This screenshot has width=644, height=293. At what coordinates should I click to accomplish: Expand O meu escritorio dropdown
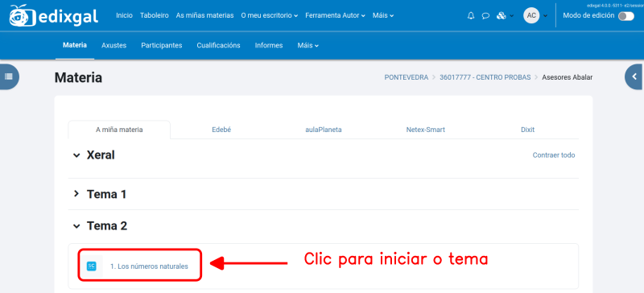tap(270, 15)
